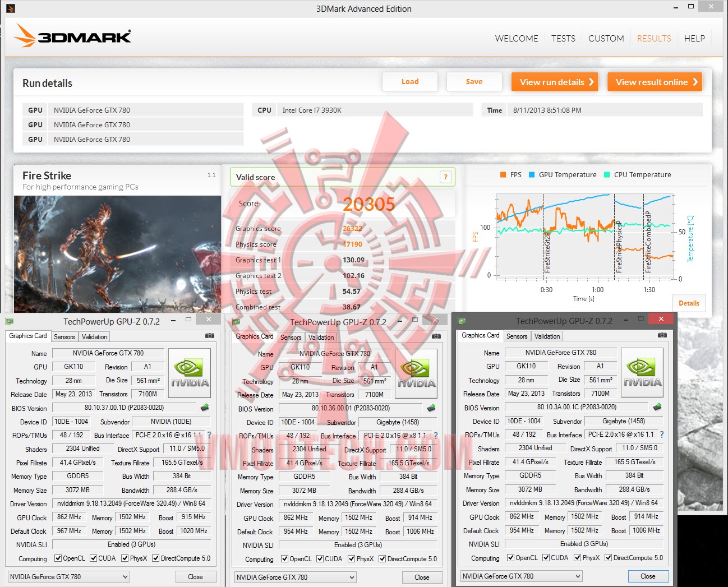Click the Bus Interface question mark in the right GPU-Z window

click(662, 435)
